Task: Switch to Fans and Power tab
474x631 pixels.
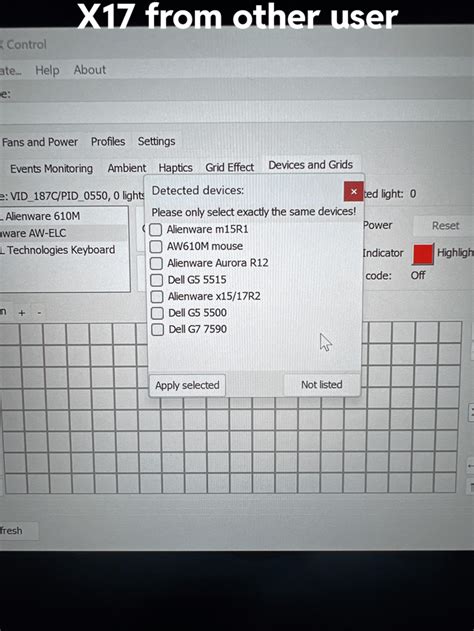Action: coord(40,142)
